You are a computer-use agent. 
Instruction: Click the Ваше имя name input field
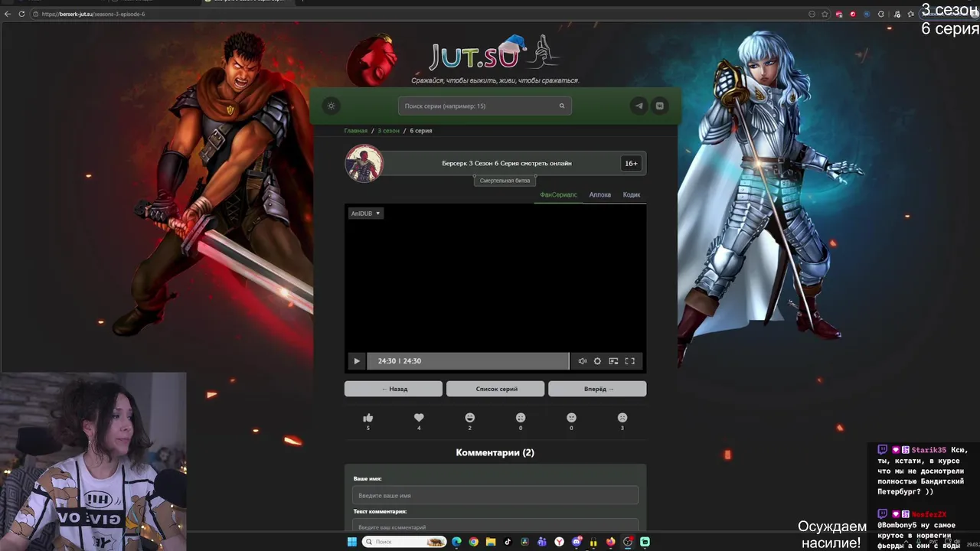pyautogui.click(x=495, y=495)
